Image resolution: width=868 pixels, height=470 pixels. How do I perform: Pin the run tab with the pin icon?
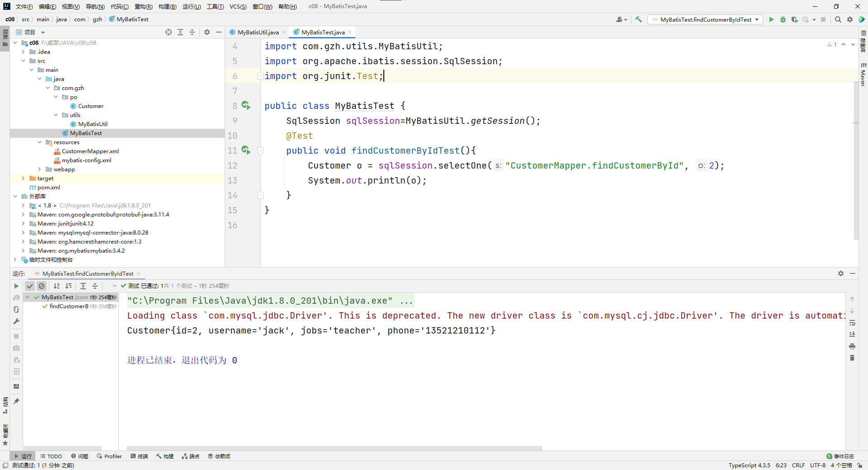(x=16, y=401)
